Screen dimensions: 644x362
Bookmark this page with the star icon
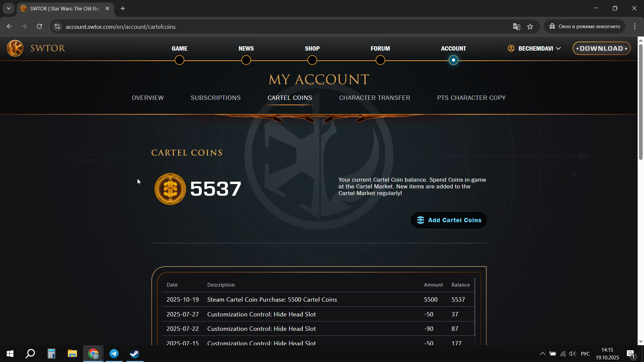pos(530,27)
